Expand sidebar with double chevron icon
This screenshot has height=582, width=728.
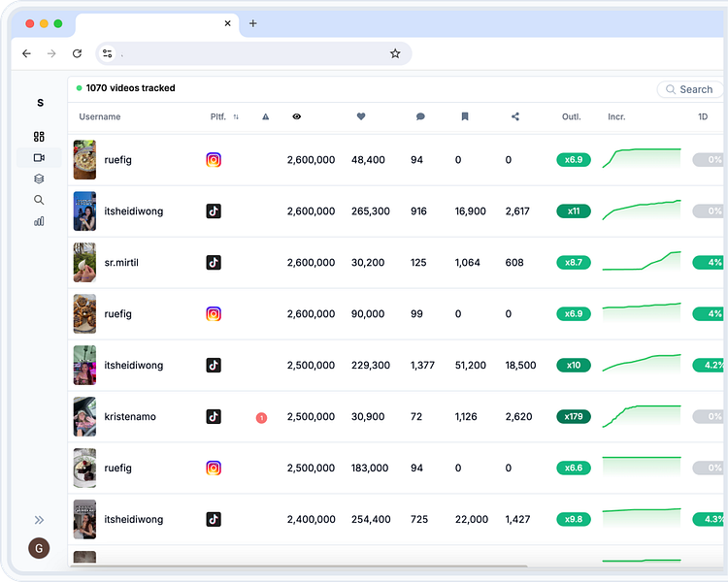click(39, 520)
